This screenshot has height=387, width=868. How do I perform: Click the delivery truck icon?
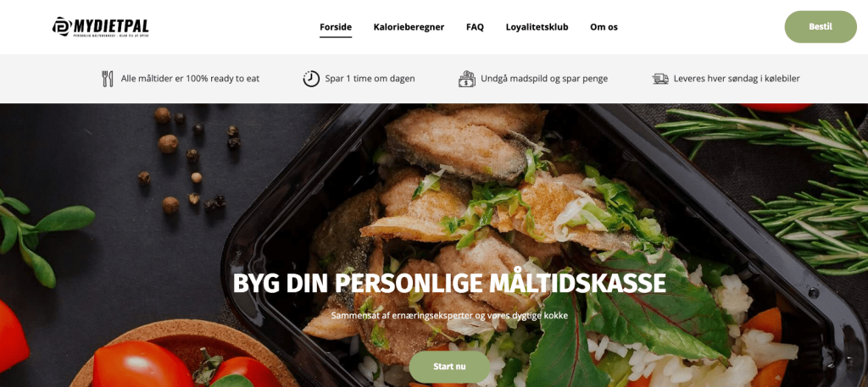pyautogui.click(x=660, y=79)
